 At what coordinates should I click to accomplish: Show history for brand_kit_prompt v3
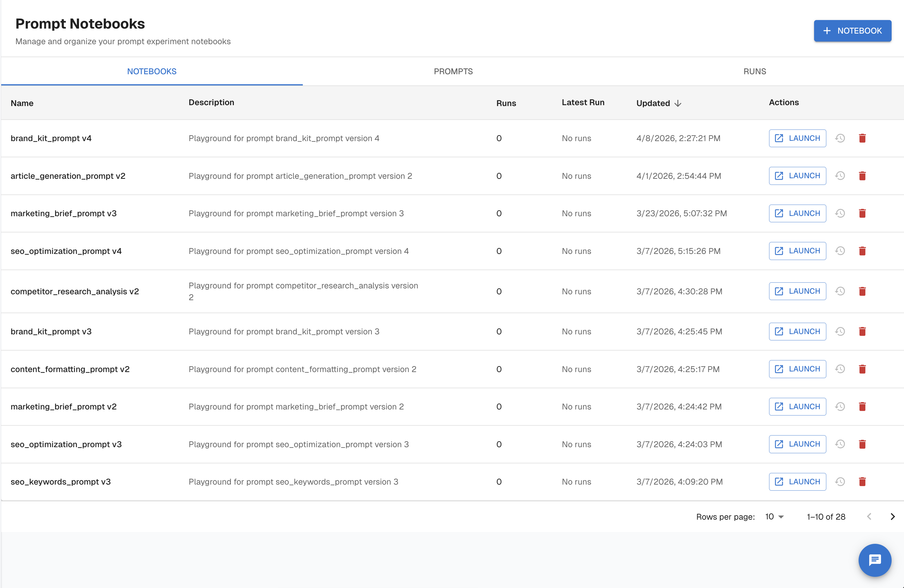(x=840, y=331)
